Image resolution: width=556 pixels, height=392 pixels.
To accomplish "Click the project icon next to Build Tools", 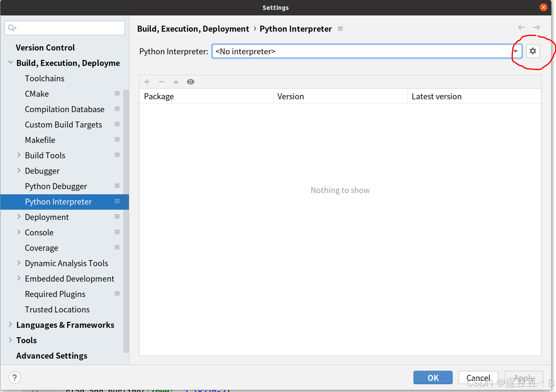I will pyautogui.click(x=117, y=155).
